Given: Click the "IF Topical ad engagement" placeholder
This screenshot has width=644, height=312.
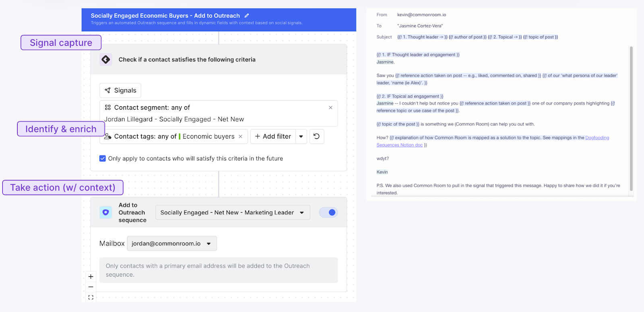Looking at the screenshot, I should [x=410, y=96].
